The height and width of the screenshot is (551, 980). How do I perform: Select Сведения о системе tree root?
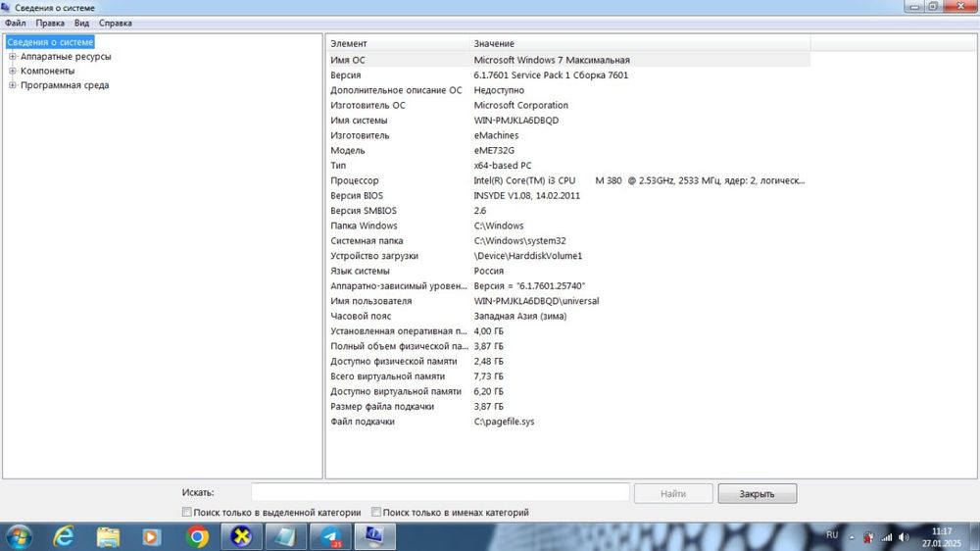50,42
